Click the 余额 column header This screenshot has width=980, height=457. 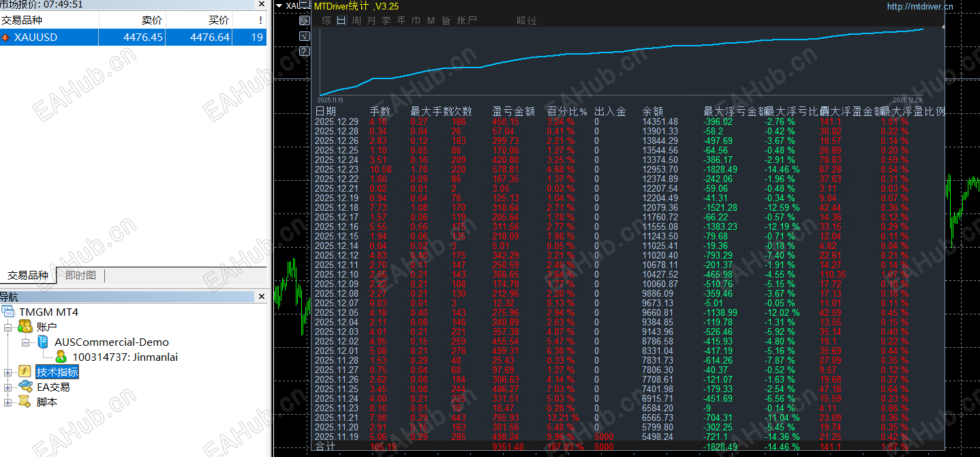click(x=653, y=111)
